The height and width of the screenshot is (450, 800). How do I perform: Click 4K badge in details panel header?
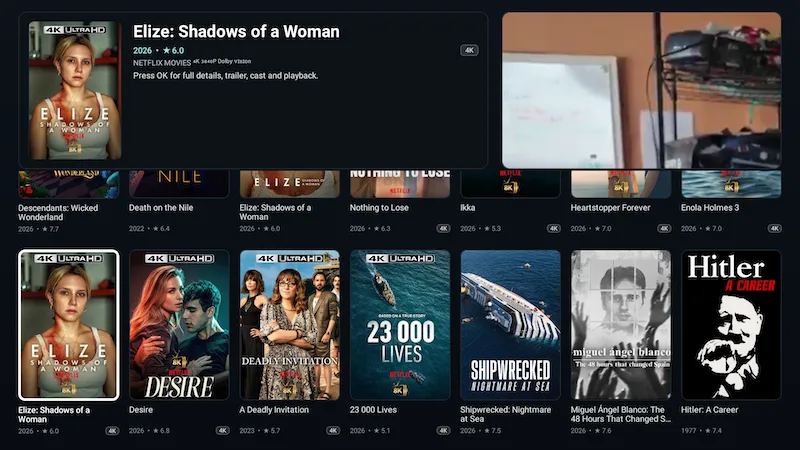(x=469, y=50)
